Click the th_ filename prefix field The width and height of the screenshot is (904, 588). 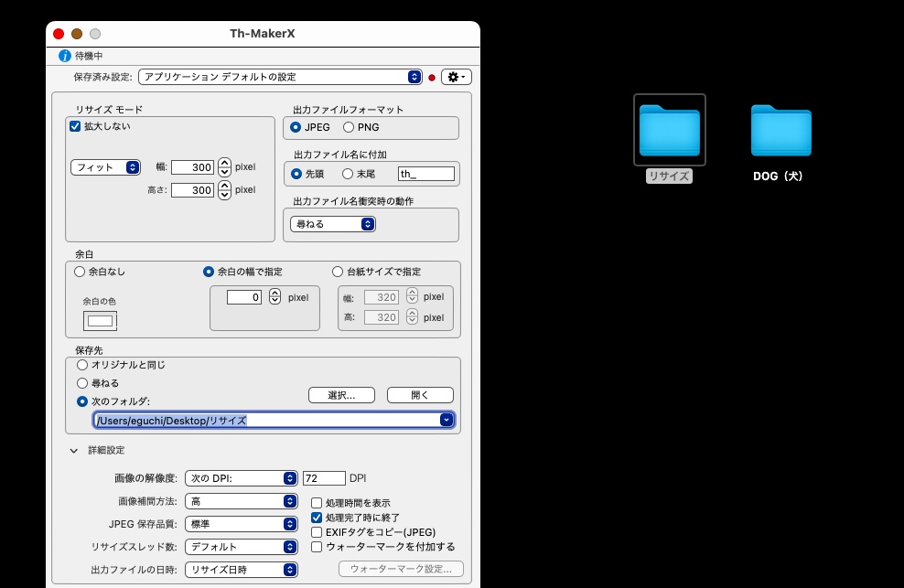click(425, 174)
